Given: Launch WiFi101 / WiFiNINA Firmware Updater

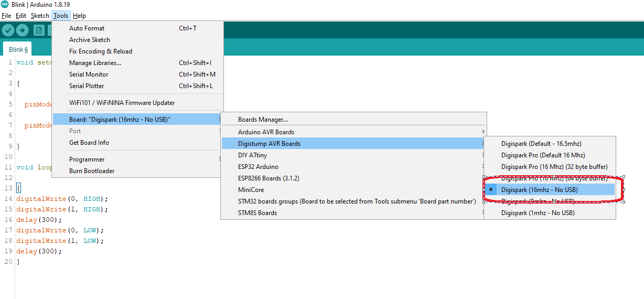Looking at the screenshot, I should coord(138,103).
